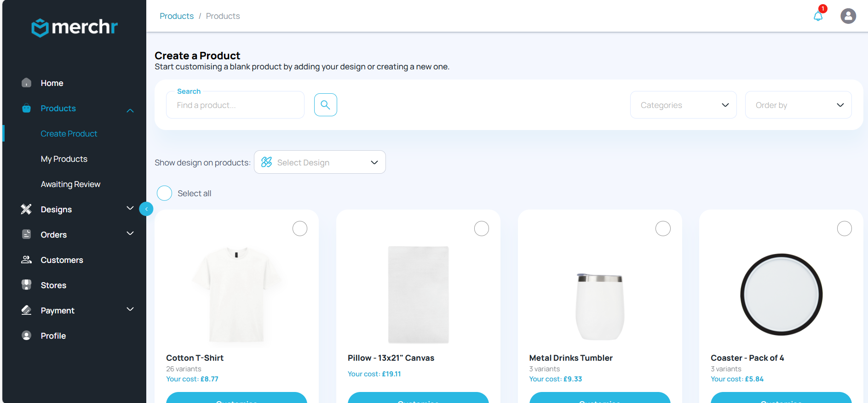Collapse the sidebar with the blue arrow
The height and width of the screenshot is (403, 868).
146,209
